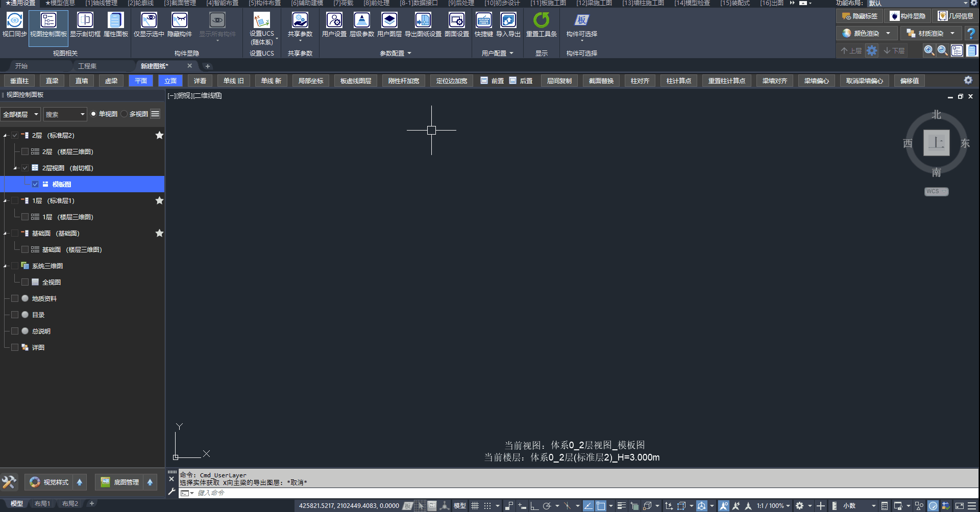This screenshot has width=980, height=512.
Task: Toggle checkbox for 2层 (楼层三维图)
Action: tap(25, 151)
